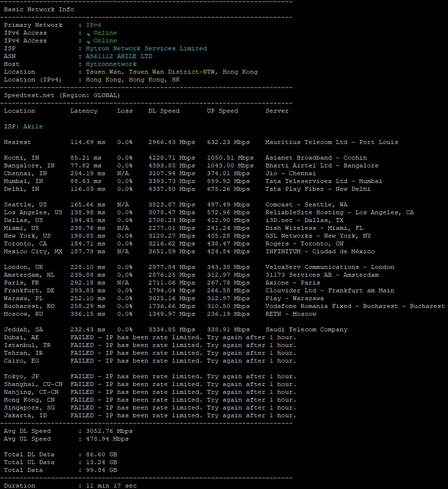448x489 pixels.
Task: Click the Latency column header
Action: coord(84,111)
